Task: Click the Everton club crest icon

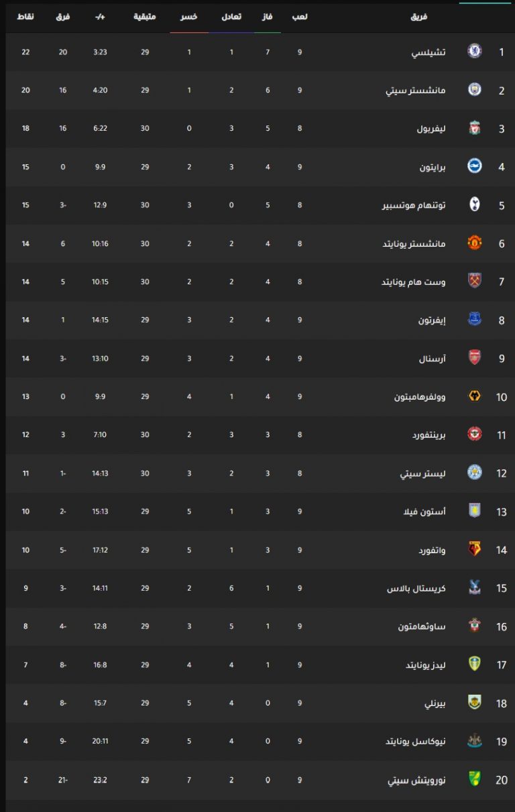Action: click(x=474, y=320)
